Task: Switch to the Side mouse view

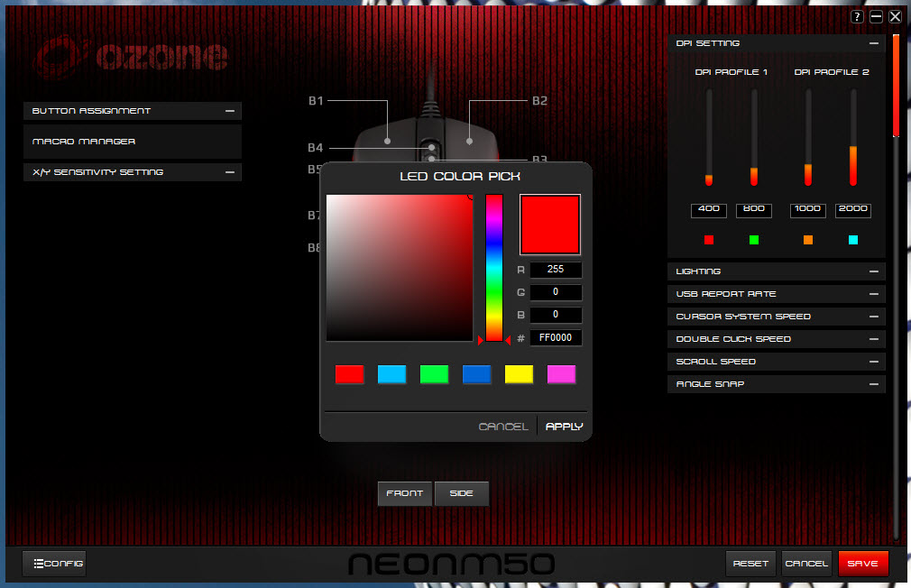Action: [x=461, y=493]
